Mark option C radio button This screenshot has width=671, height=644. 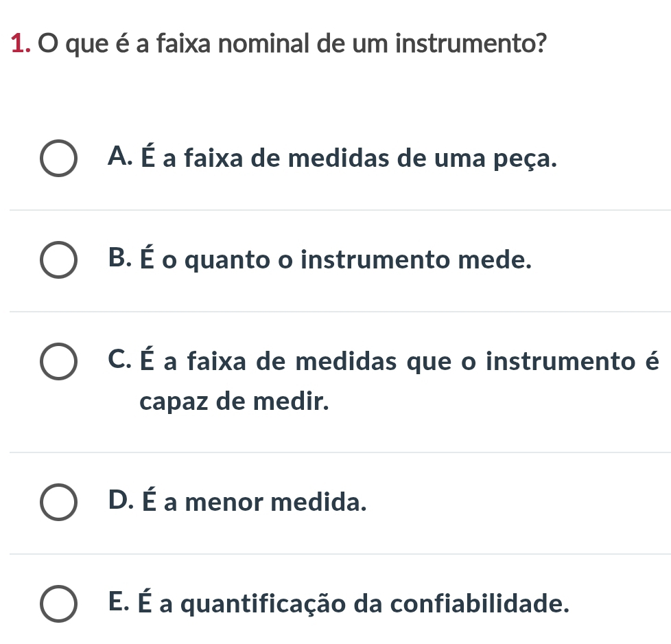click(58, 362)
